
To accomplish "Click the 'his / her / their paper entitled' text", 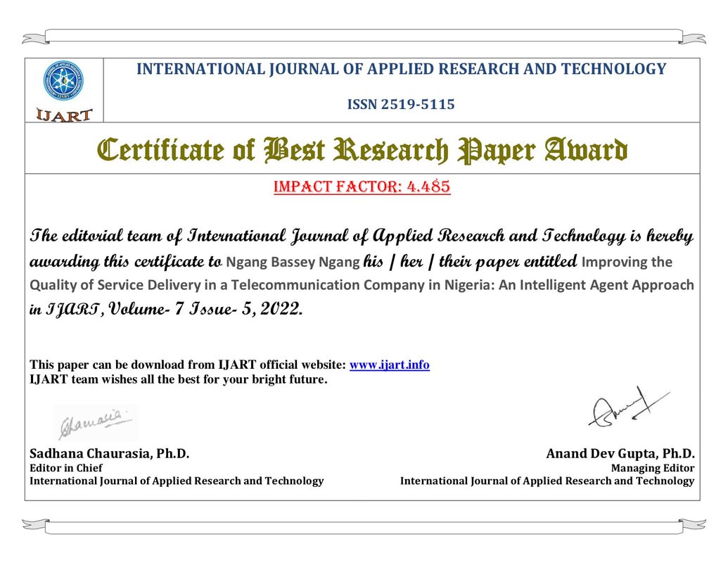I will (x=471, y=262).
